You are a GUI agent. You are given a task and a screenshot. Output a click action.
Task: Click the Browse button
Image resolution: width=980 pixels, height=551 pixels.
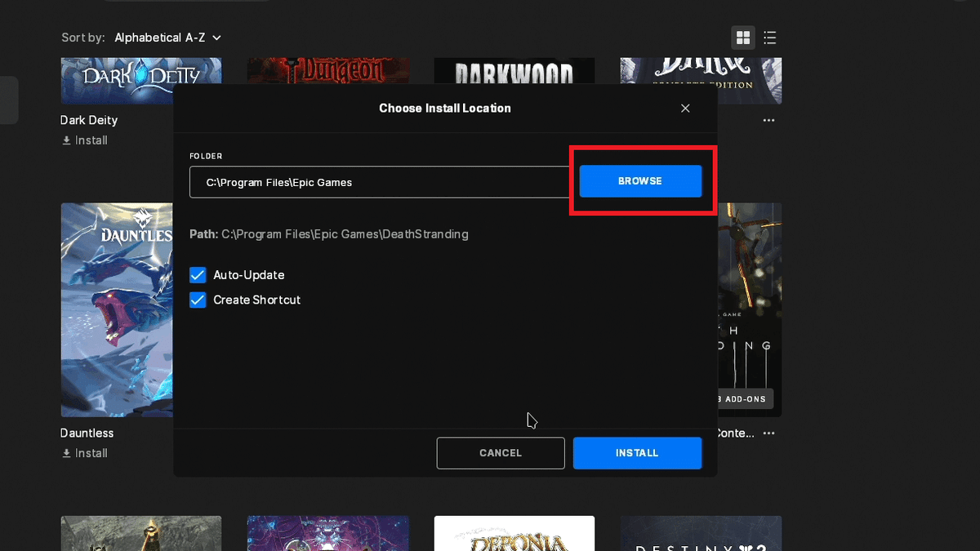pos(640,181)
